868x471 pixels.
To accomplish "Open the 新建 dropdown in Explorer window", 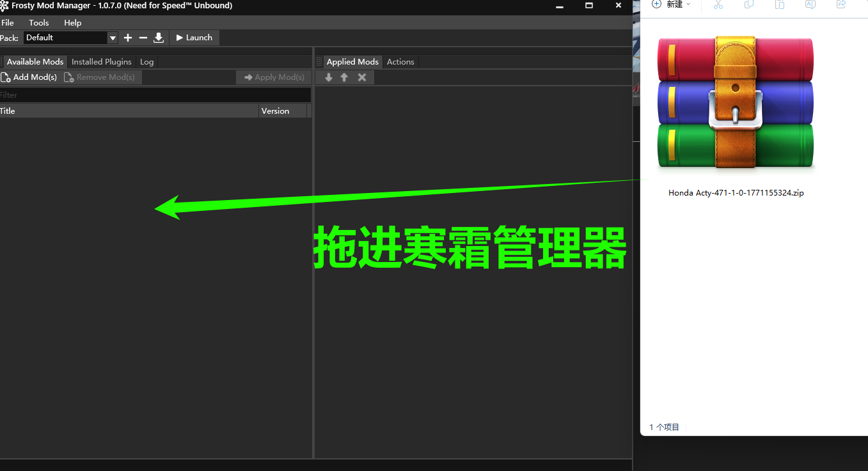I will (671, 4).
